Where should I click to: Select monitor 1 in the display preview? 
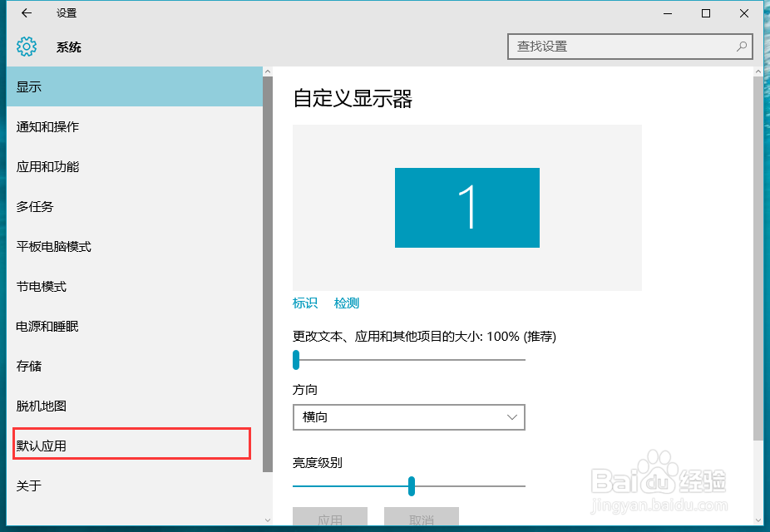pos(466,207)
